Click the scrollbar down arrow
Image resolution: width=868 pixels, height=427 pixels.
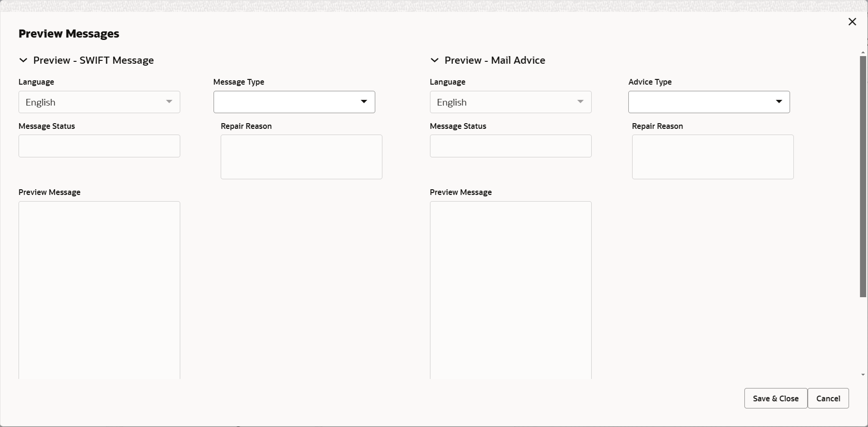pos(863,375)
